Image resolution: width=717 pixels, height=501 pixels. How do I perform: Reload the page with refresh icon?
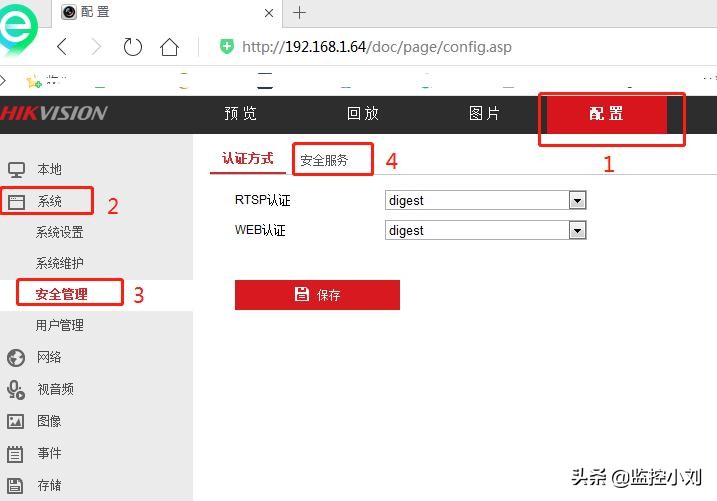133,47
